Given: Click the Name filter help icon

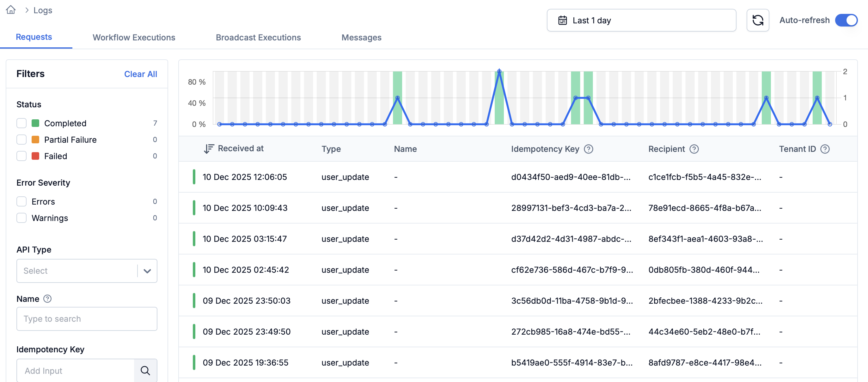Looking at the screenshot, I should pos(47,299).
